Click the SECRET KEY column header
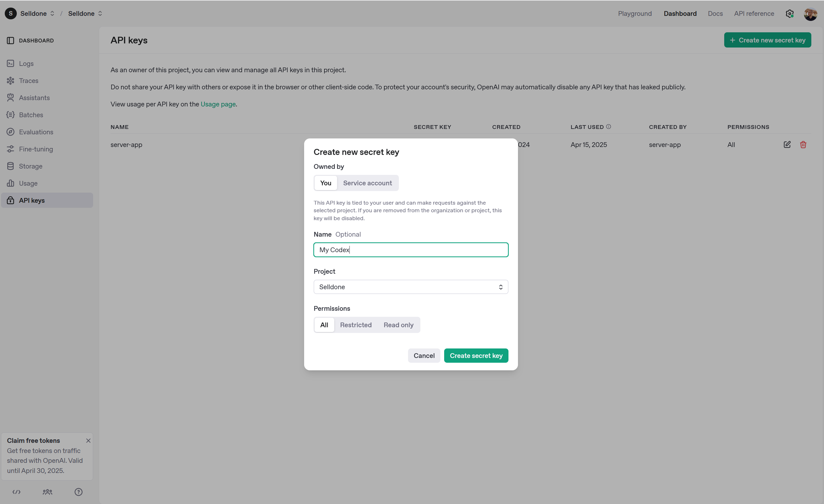 click(432, 127)
